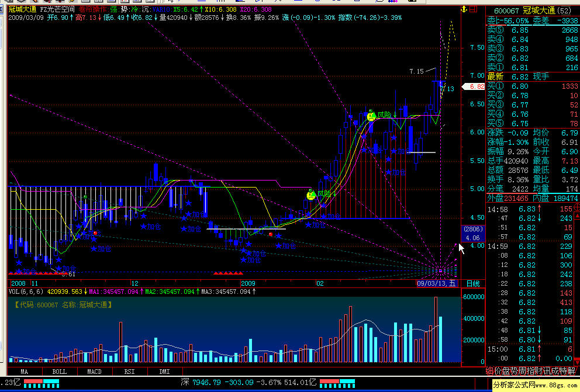580x392 pixels.
Task: Click the VOL(6,6,6) indicator label
Action: pyautogui.click(x=26, y=292)
